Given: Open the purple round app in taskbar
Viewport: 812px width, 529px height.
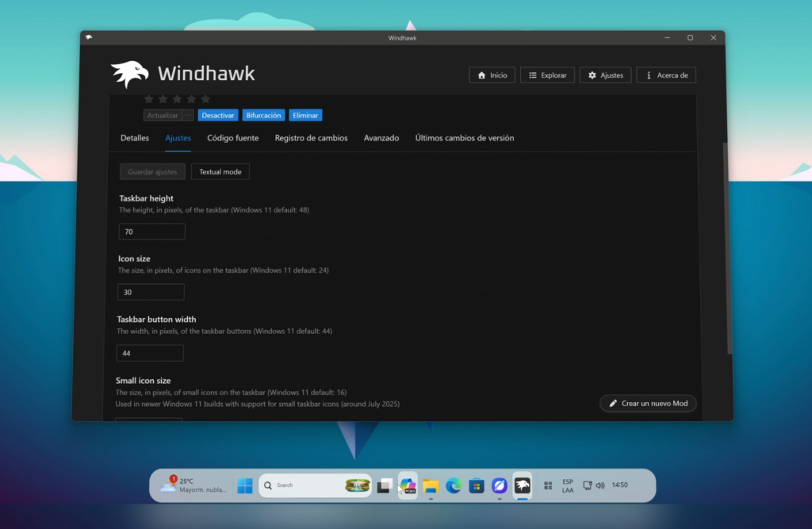Looking at the screenshot, I should 500,486.
